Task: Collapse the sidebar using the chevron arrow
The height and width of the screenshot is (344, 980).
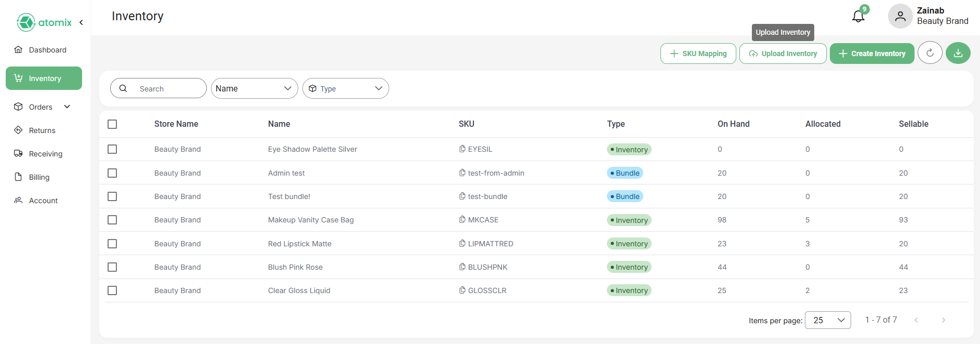Action: (x=81, y=22)
